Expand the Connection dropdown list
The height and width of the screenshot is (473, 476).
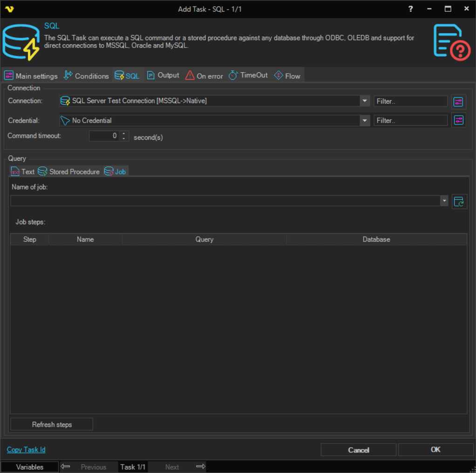(364, 101)
